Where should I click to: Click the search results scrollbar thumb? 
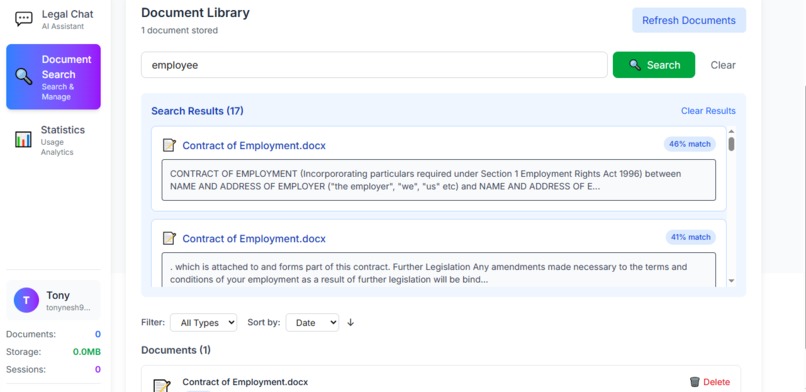click(731, 144)
